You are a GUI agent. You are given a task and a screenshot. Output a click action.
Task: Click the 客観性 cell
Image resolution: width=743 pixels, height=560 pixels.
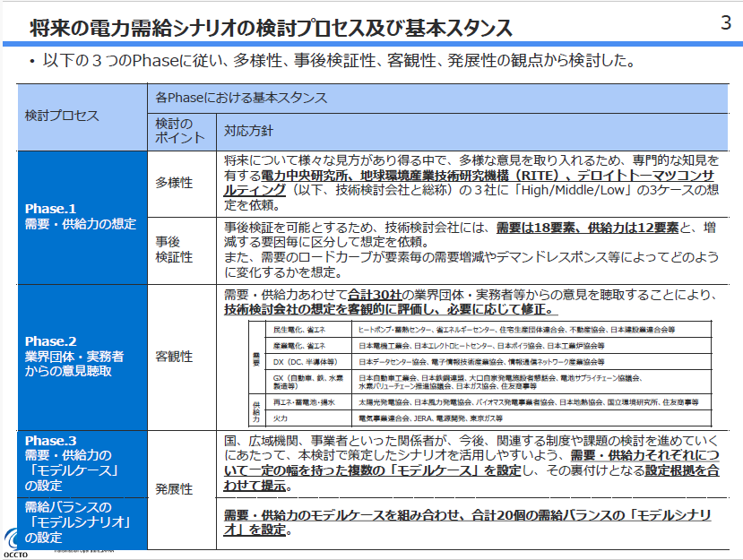coord(182,358)
